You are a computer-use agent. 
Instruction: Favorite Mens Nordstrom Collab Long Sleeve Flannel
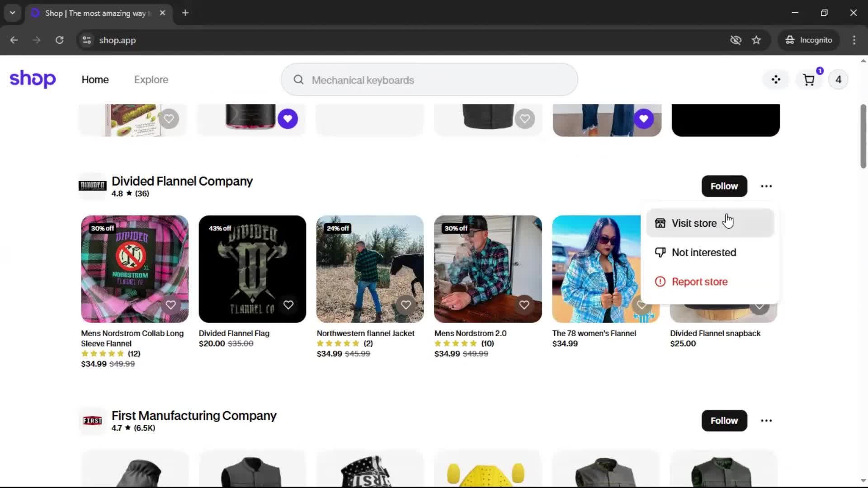coord(170,305)
